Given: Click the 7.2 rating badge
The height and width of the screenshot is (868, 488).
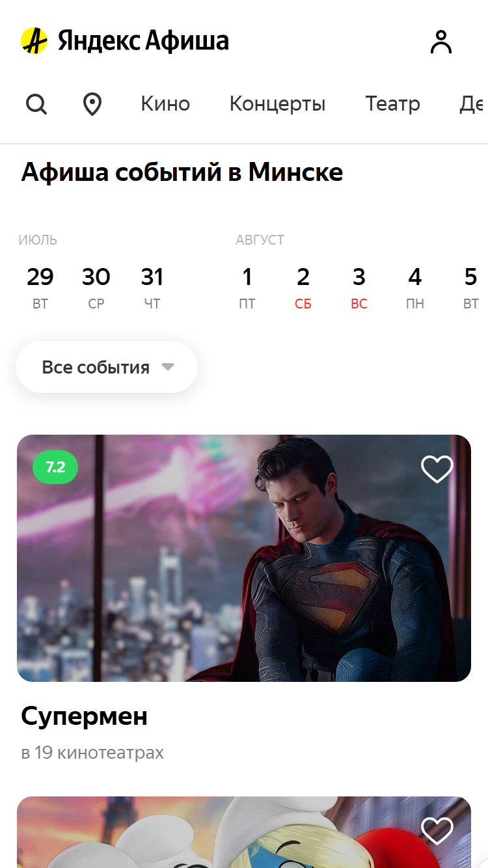Looking at the screenshot, I should tap(55, 467).
